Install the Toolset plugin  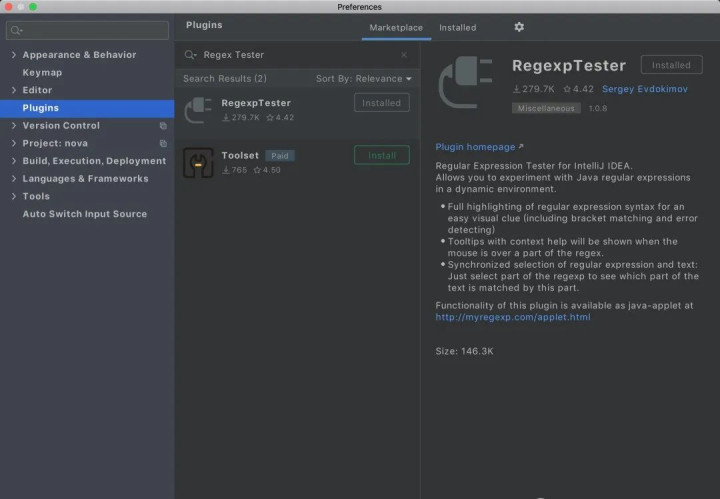[381, 155]
